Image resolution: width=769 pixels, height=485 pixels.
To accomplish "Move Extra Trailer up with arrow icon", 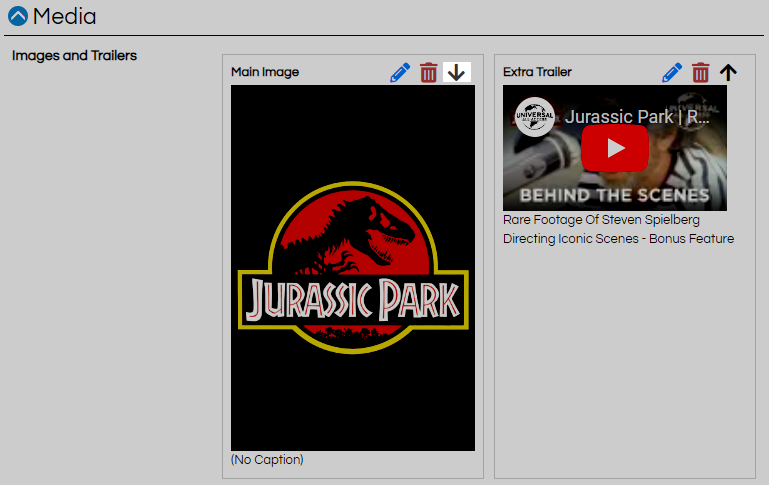I will [x=728, y=73].
